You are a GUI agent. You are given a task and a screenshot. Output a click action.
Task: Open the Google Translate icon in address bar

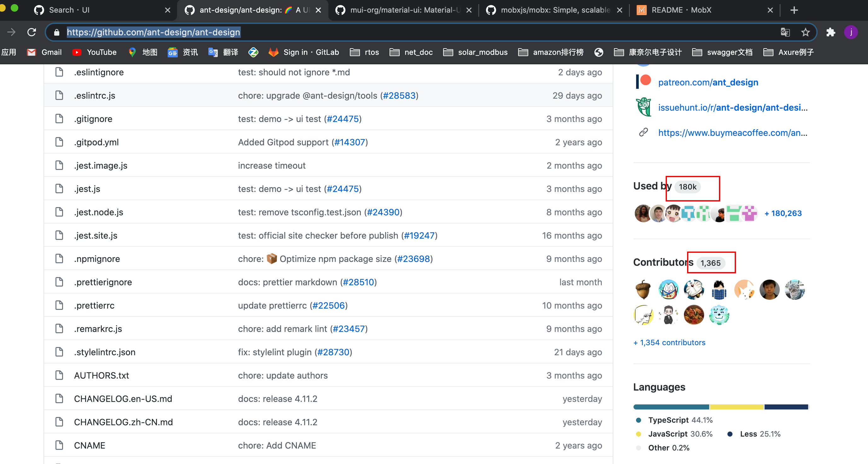click(785, 32)
